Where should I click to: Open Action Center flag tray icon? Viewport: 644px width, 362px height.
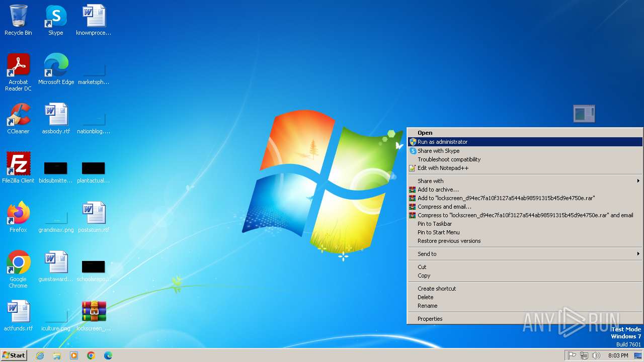[572, 355]
